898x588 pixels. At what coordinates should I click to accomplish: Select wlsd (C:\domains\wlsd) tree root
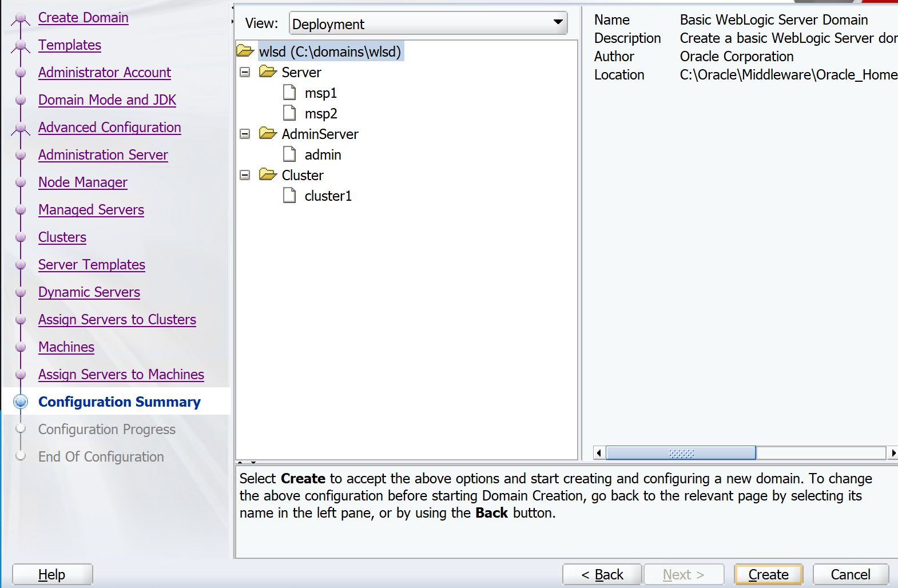click(331, 51)
